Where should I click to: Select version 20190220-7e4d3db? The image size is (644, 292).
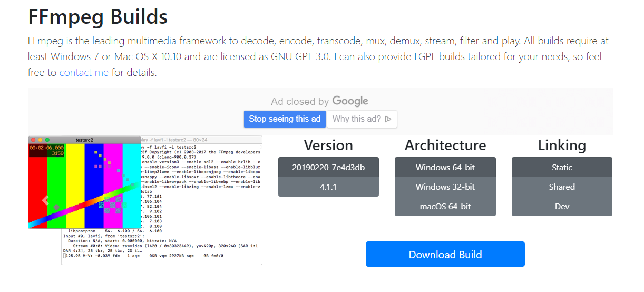(328, 167)
